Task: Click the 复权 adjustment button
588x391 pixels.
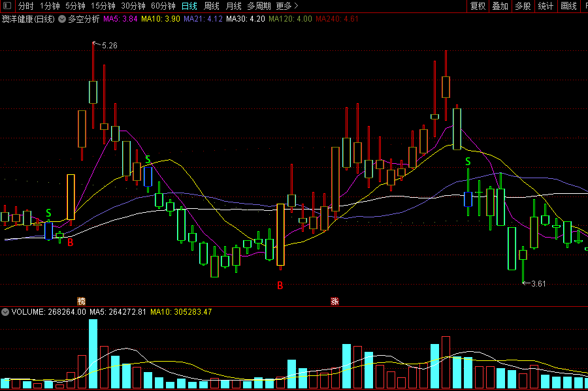Action: click(x=478, y=6)
